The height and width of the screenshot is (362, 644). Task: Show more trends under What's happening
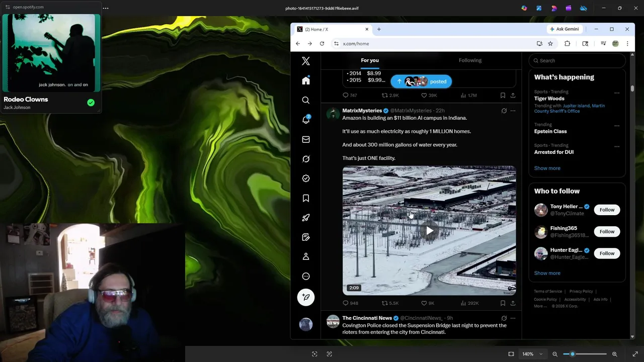click(x=547, y=168)
